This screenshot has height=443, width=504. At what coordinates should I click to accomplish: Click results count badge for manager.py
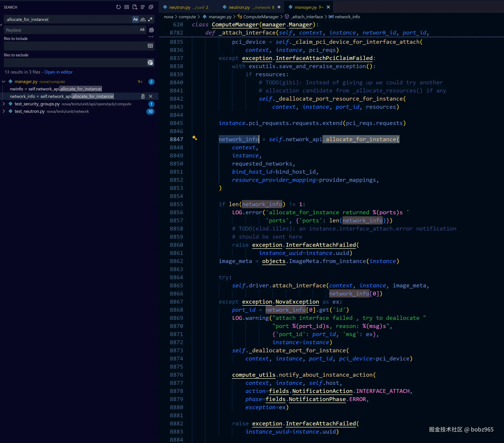coord(151,82)
